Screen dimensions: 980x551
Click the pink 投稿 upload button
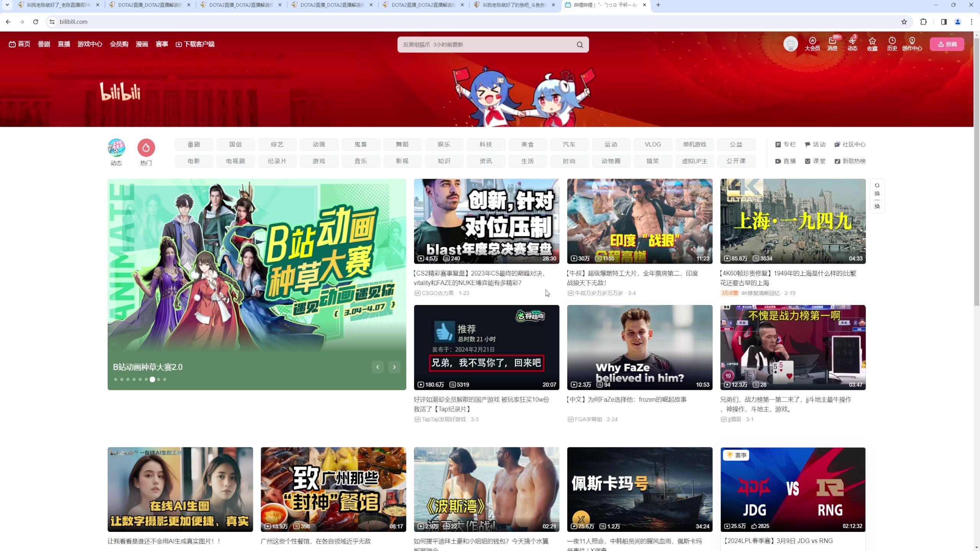(x=947, y=44)
